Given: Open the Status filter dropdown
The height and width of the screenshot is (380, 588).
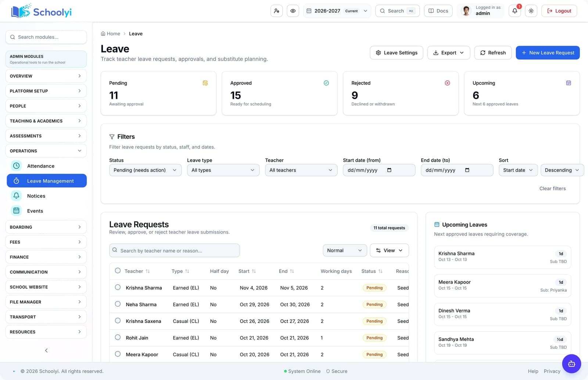Looking at the screenshot, I should (145, 170).
